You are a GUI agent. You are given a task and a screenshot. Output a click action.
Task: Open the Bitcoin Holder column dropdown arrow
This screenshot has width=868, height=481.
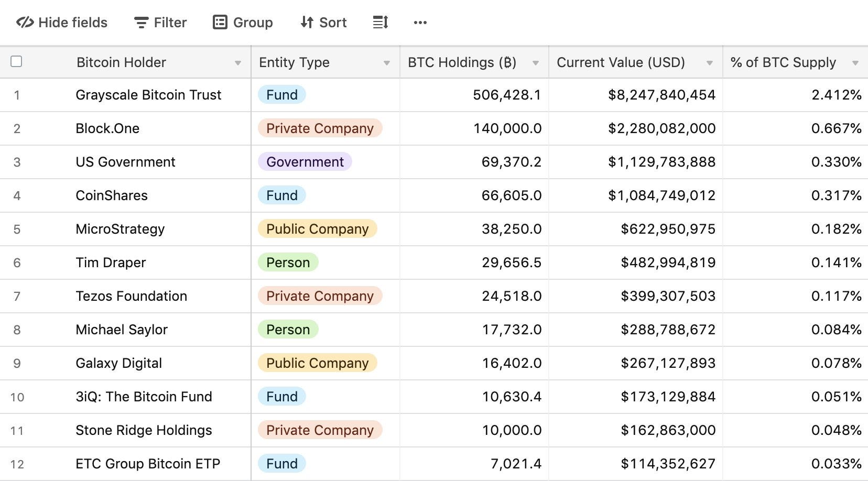(x=238, y=63)
